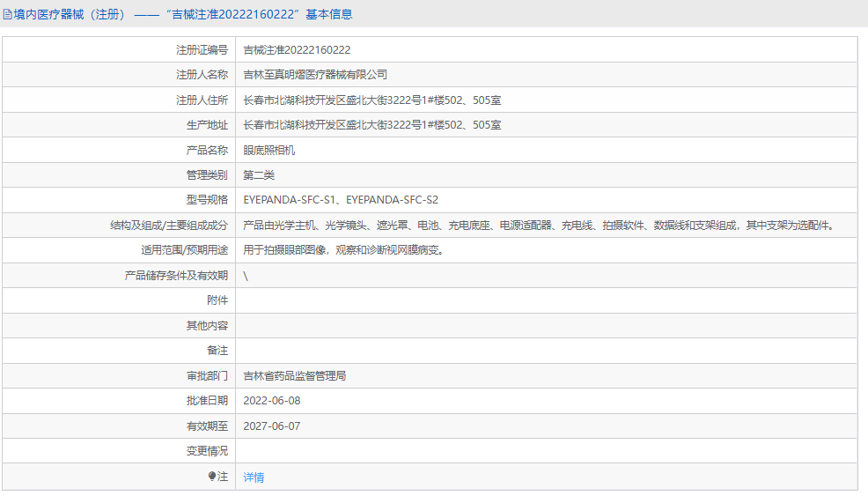
Task: Click the 注册人名称 label
Action: (x=202, y=75)
